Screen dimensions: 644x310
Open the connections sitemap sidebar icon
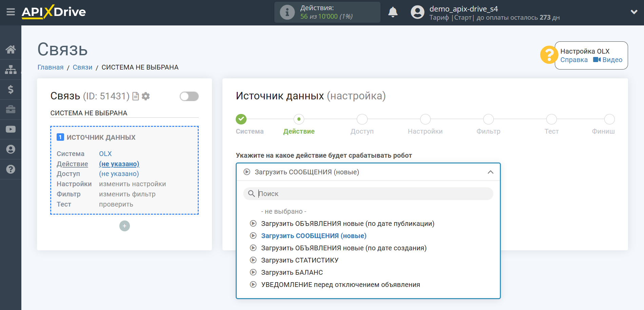(x=11, y=70)
